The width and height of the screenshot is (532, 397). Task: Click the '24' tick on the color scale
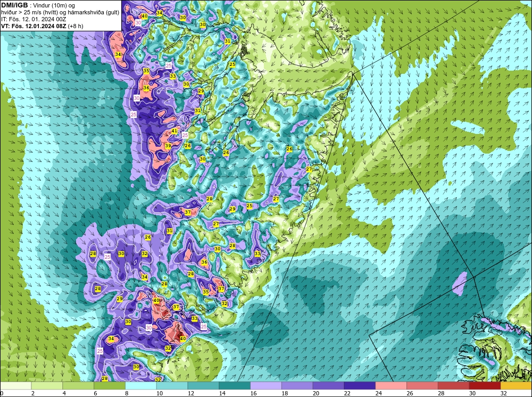click(378, 393)
